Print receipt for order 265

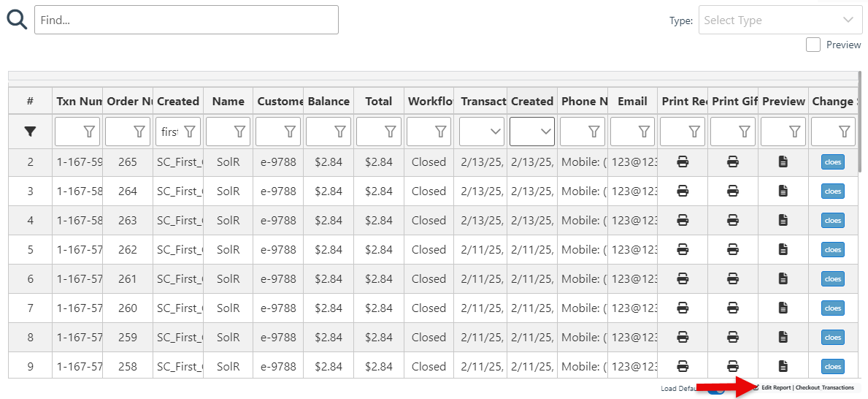click(683, 162)
